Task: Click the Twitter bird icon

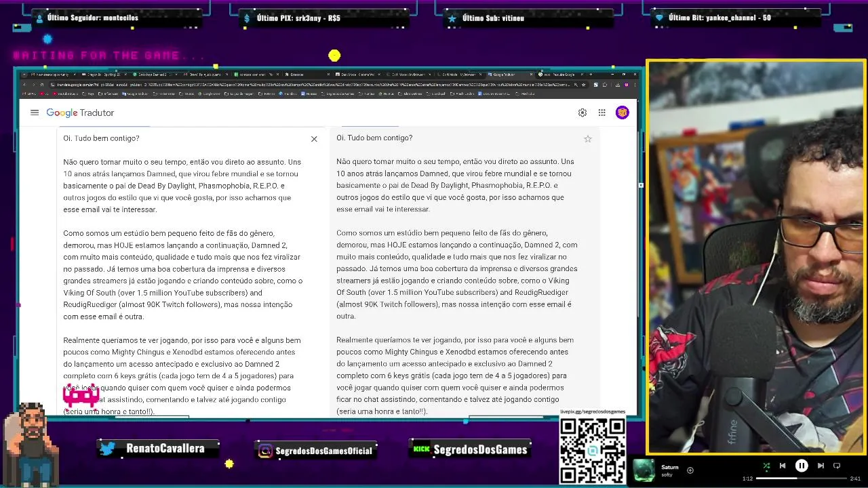Action: tap(108, 449)
